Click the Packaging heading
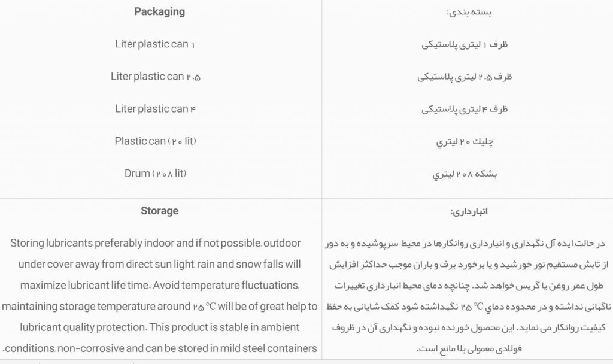 [x=159, y=11]
